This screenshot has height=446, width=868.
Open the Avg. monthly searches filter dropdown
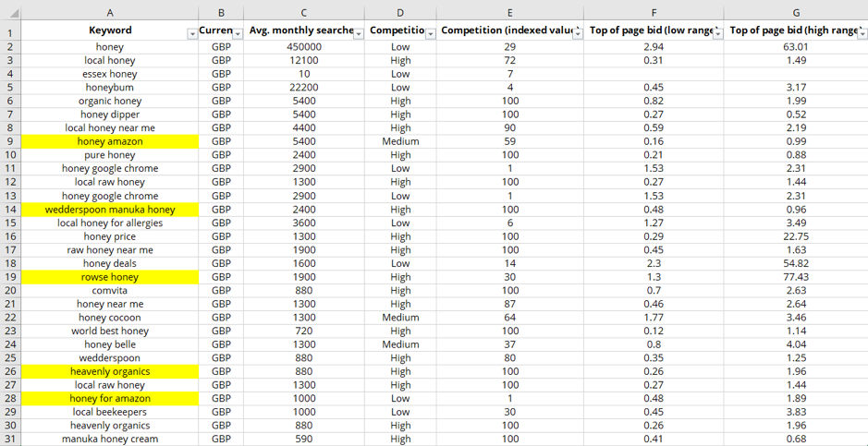[359, 34]
